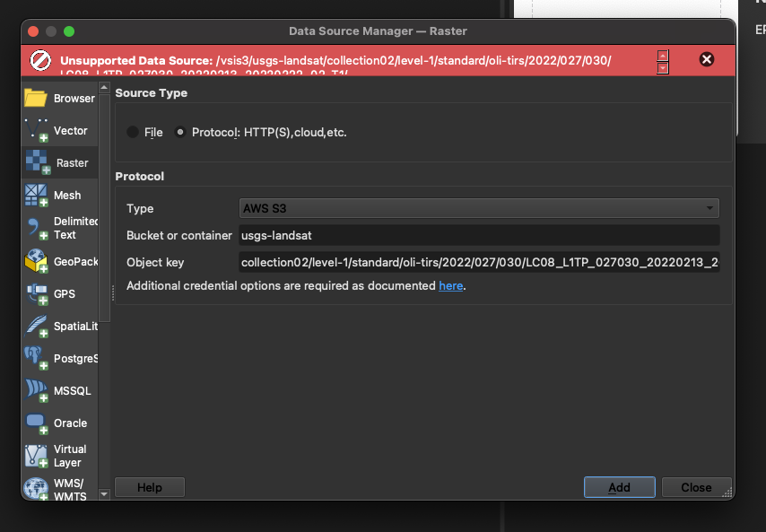Click the Source Type heading
The height and width of the screenshot is (532, 766).
pyautogui.click(x=151, y=92)
